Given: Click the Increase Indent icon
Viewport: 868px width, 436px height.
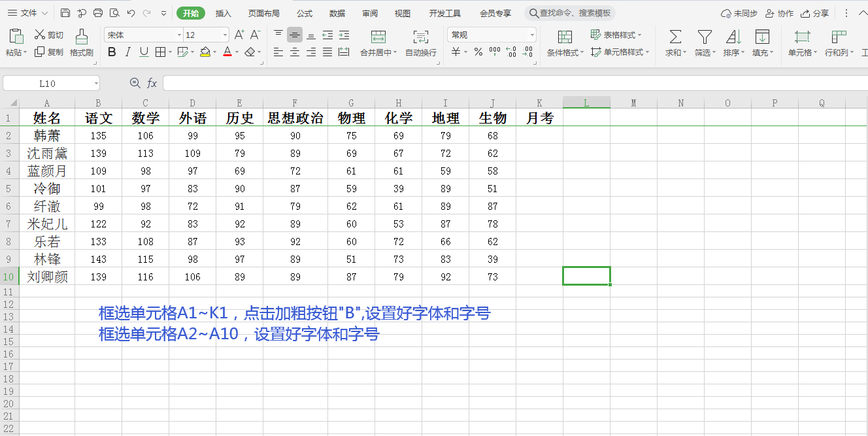Looking at the screenshot, I should (344, 35).
